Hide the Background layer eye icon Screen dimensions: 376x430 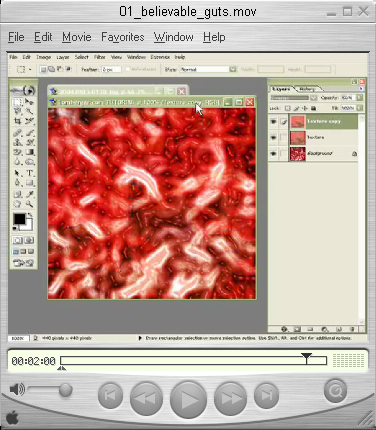pyautogui.click(x=274, y=154)
